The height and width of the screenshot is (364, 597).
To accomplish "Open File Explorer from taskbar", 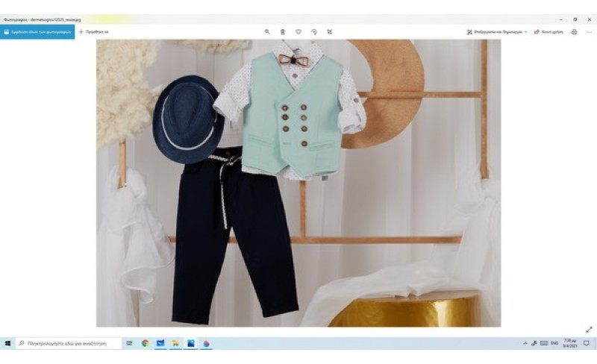I will (175, 343).
